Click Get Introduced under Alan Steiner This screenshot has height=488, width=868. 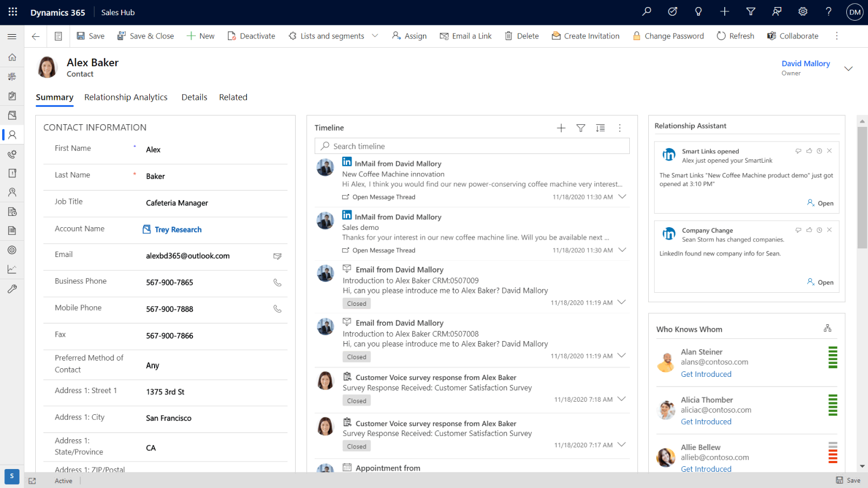point(706,374)
